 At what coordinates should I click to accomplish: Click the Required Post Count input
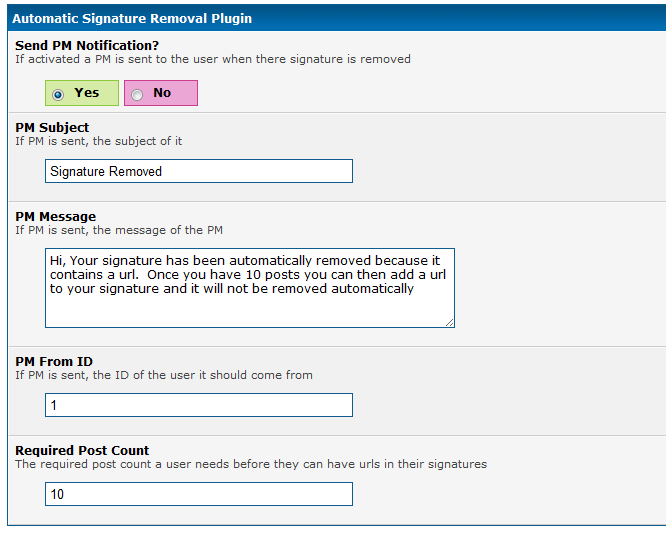click(x=199, y=494)
